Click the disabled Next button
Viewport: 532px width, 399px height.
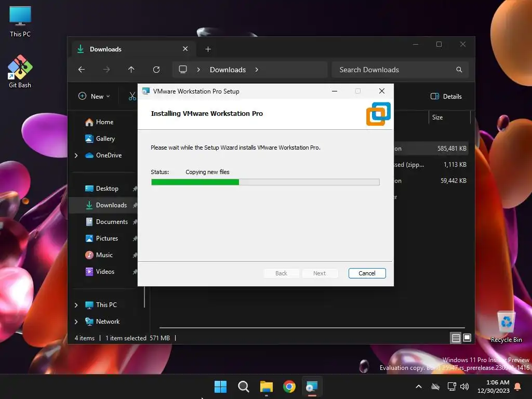[x=320, y=273]
